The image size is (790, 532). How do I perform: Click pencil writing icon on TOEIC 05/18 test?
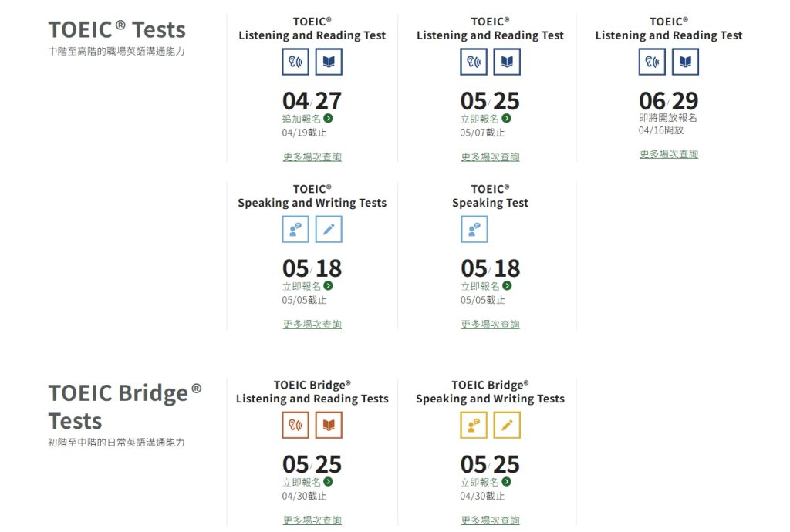pyautogui.click(x=329, y=229)
